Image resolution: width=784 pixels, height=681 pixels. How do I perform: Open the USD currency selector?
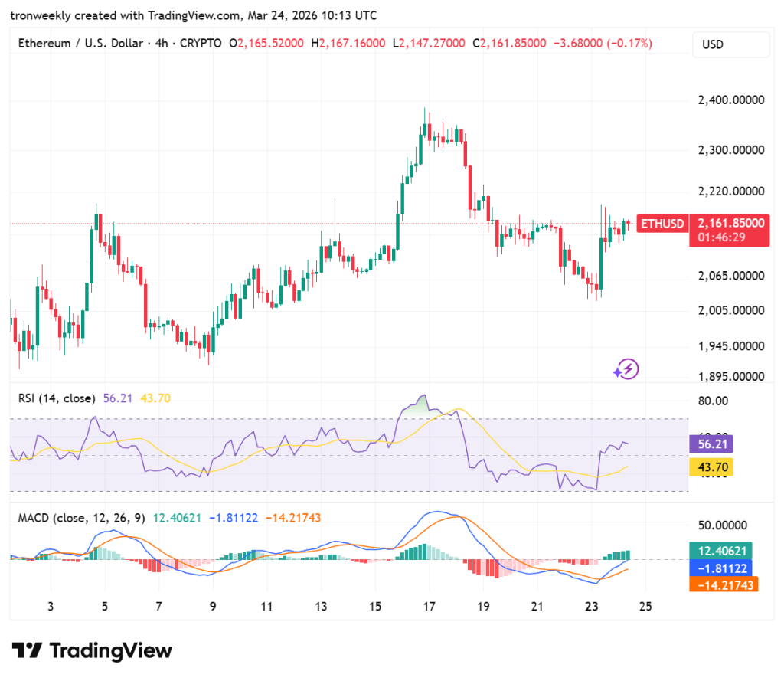tap(730, 44)
